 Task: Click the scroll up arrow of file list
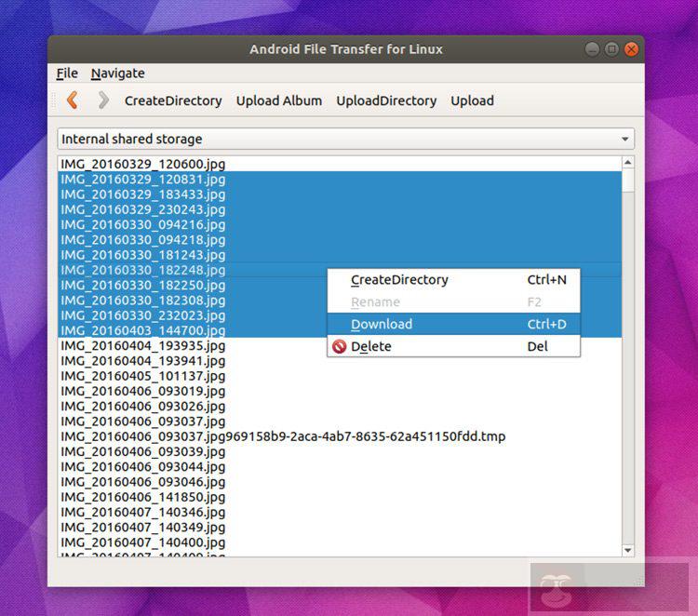click(628, 163)
